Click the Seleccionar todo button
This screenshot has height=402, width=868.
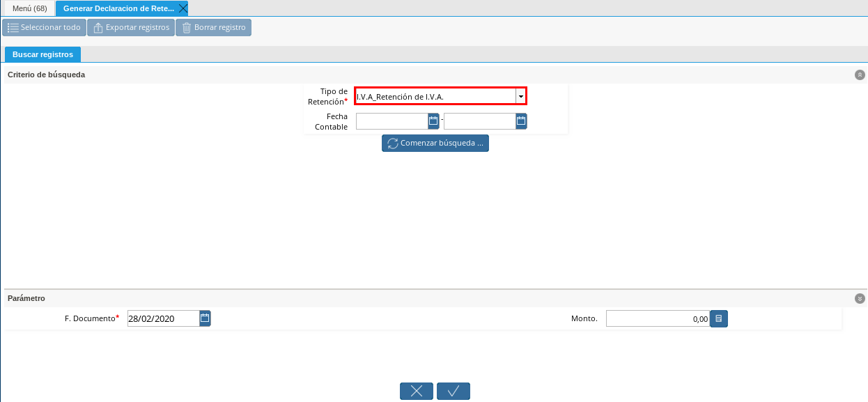(44, 28)
